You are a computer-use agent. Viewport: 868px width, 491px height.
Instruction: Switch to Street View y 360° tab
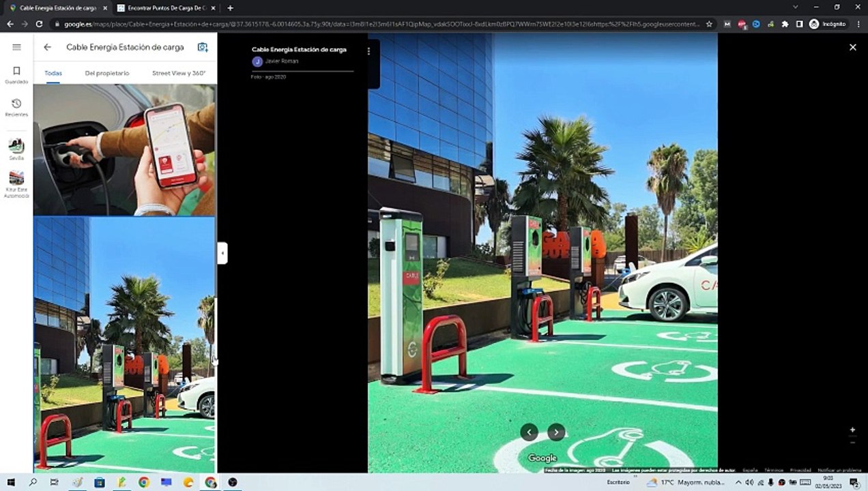[179, 73]
